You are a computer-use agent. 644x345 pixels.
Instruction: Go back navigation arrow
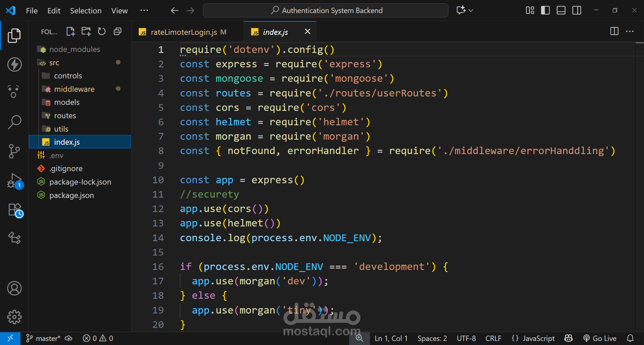coord(174,10)
